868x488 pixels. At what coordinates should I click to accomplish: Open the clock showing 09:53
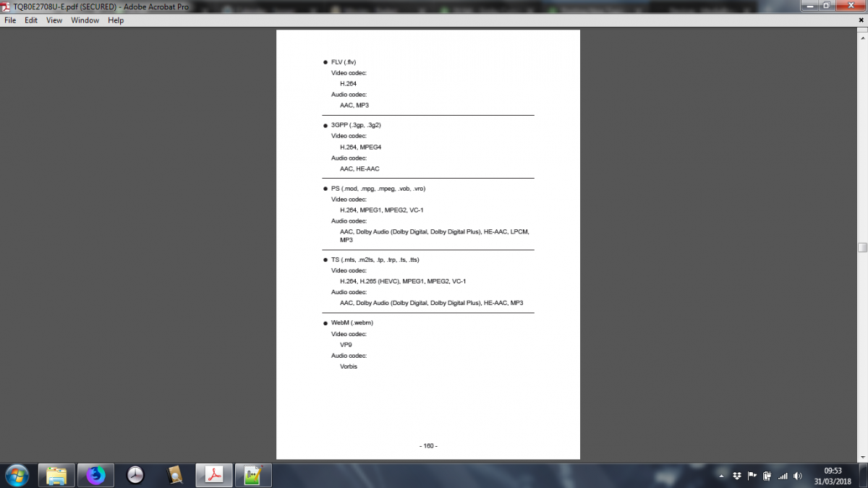[833, 475]
